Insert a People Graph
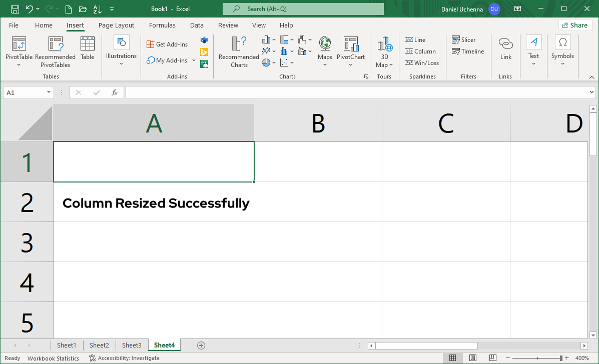 coord(204,63)
